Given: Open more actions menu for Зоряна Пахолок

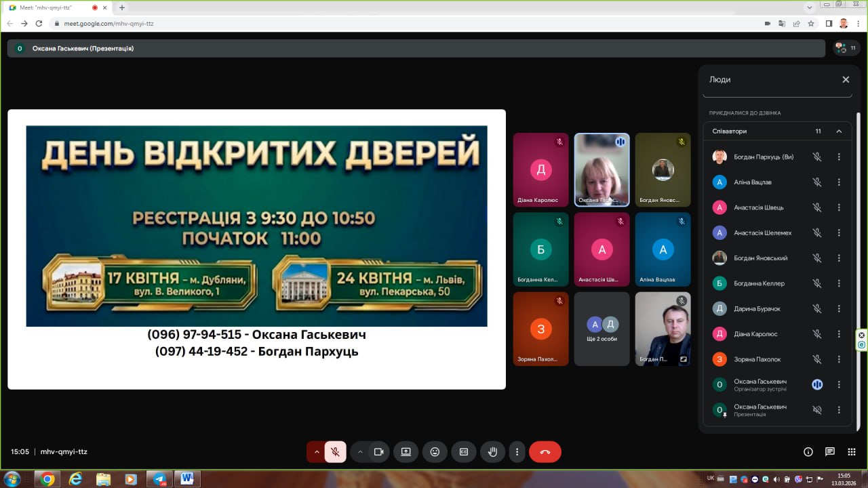Looking at the screenshot, I should click(x=839, y=359).
